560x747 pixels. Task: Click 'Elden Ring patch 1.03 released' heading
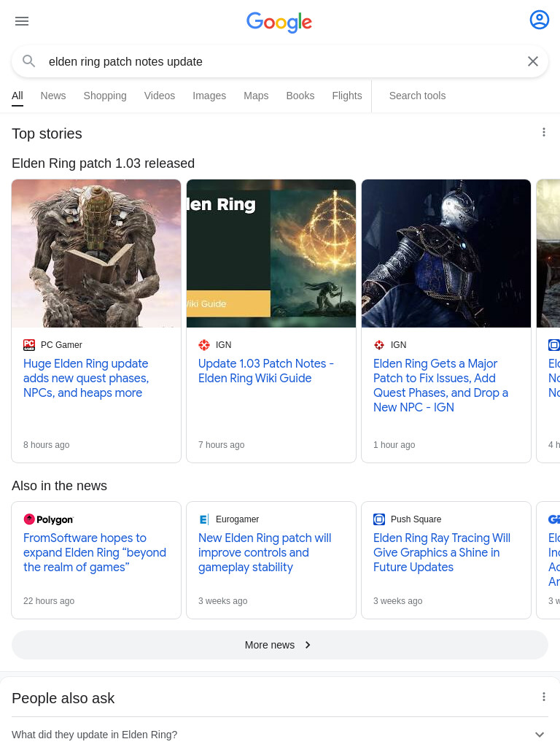tap(103, 163)
